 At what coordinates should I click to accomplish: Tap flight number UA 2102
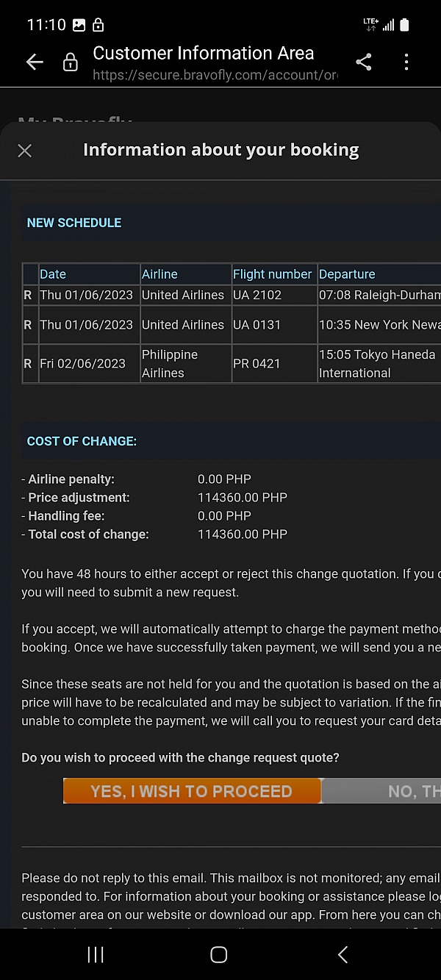click(257, 295)
